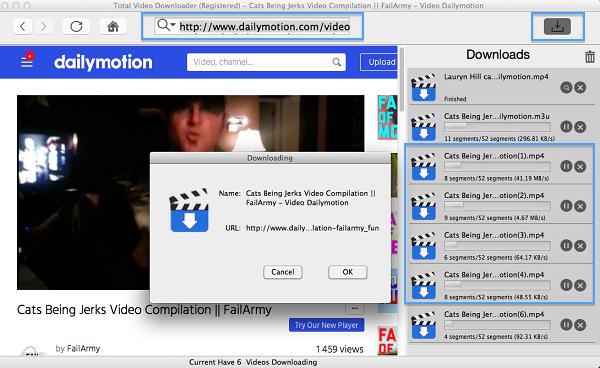Select the 'Cats Being Jer...otion(2).mp4' file name

click(494, 195)
